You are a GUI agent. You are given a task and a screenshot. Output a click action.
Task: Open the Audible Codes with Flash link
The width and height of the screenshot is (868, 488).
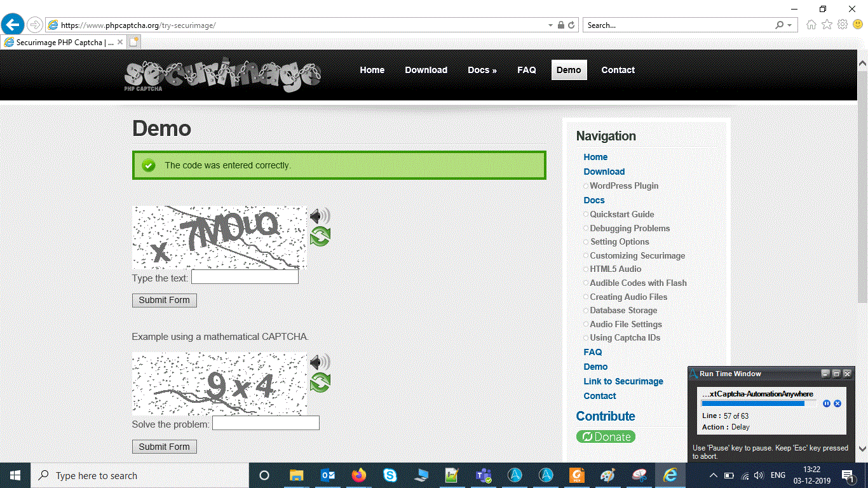(638, 283)
